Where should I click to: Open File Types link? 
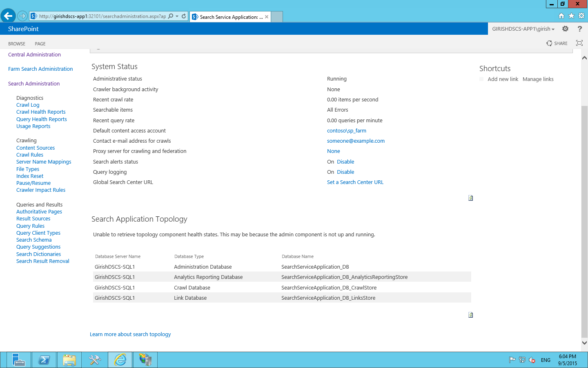[x=28, y=169]
